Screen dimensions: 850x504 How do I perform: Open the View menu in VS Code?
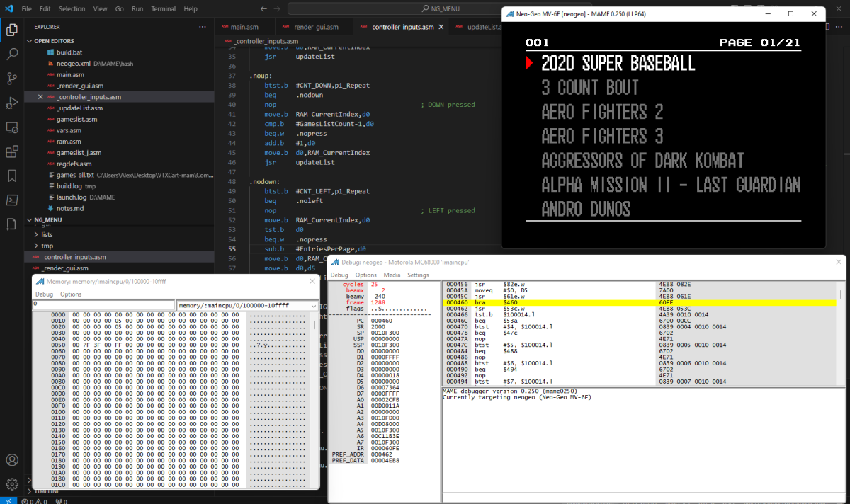[x=100, y=9]
